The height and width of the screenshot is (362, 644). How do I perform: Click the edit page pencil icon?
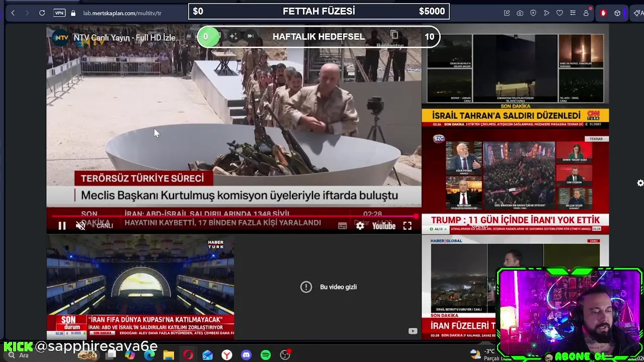tap(507, 13)
